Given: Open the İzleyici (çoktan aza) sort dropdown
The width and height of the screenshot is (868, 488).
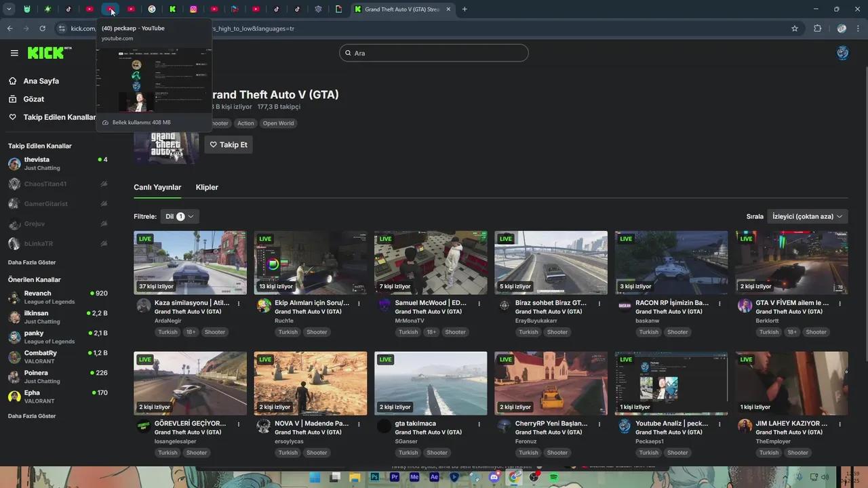Looking at the screenshot, I should tap(807, 217).
